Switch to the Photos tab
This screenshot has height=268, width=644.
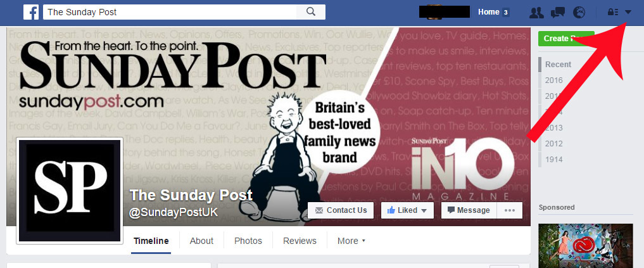pyautogui.click(x=248, y=241)
